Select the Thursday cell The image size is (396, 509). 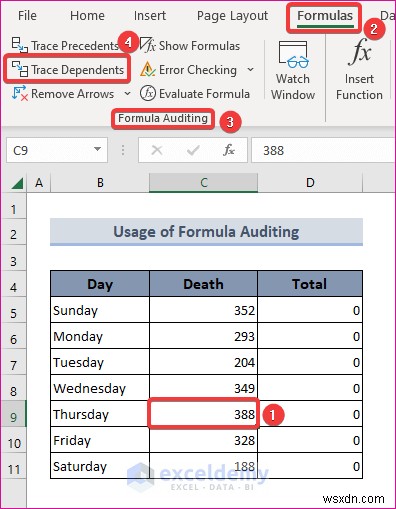click(x=100, y=414)
